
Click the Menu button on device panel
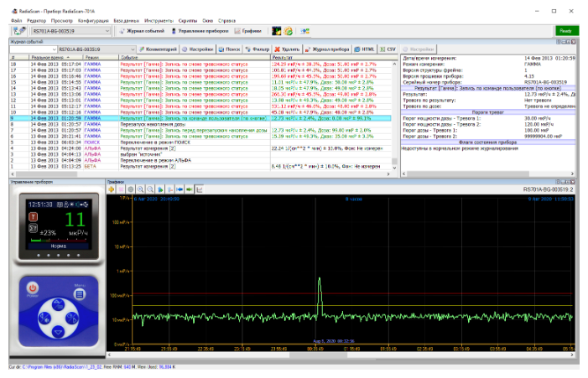(80, 294)
